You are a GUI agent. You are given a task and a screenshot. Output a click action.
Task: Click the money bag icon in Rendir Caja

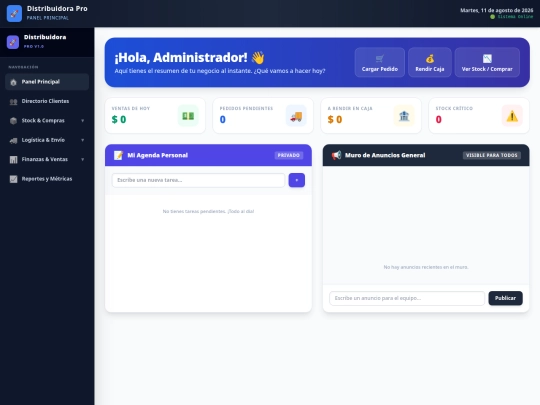429,59
